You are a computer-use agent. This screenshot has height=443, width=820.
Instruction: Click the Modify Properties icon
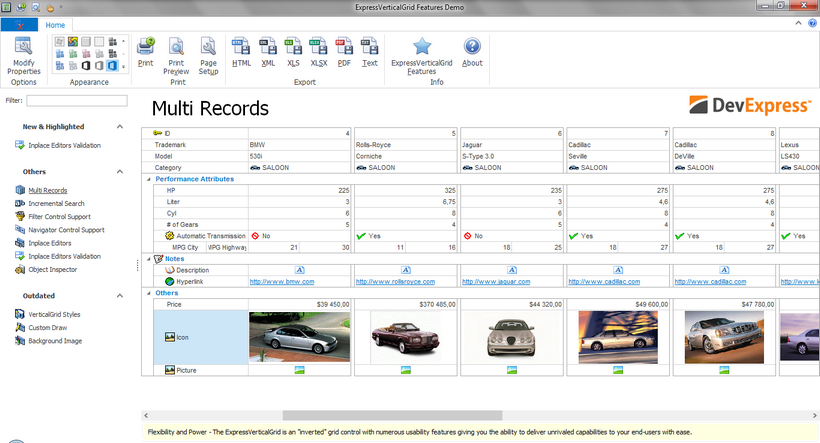24,46
